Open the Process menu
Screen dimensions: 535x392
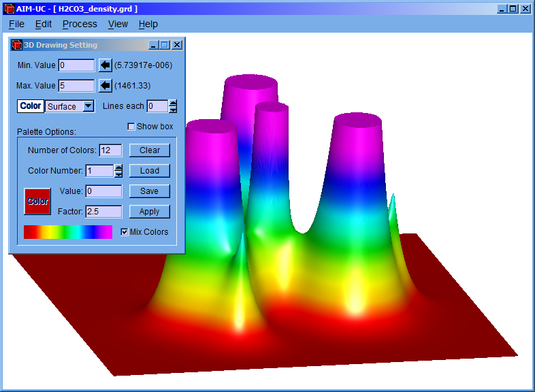(x=80, y=24)
